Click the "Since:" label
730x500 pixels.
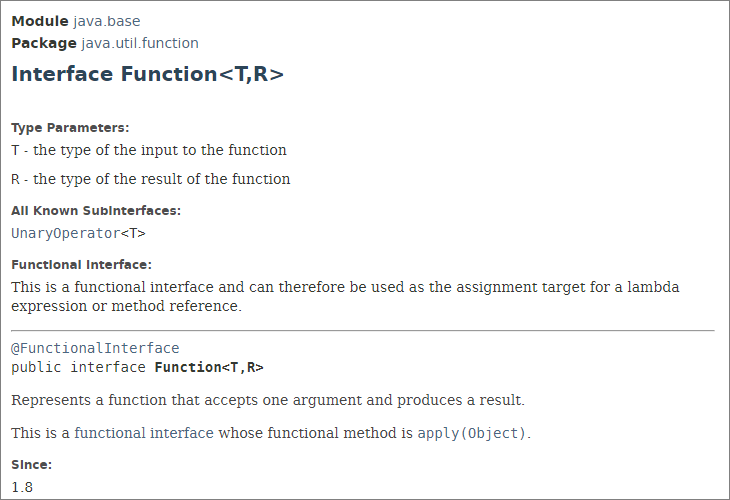click(31, 465)
